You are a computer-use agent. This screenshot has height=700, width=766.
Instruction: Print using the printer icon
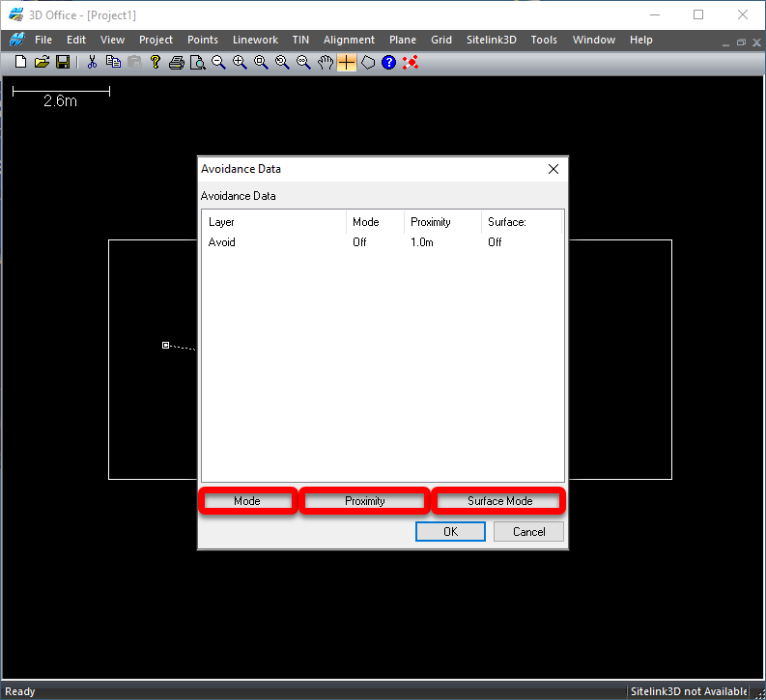(x=177, y=62)
